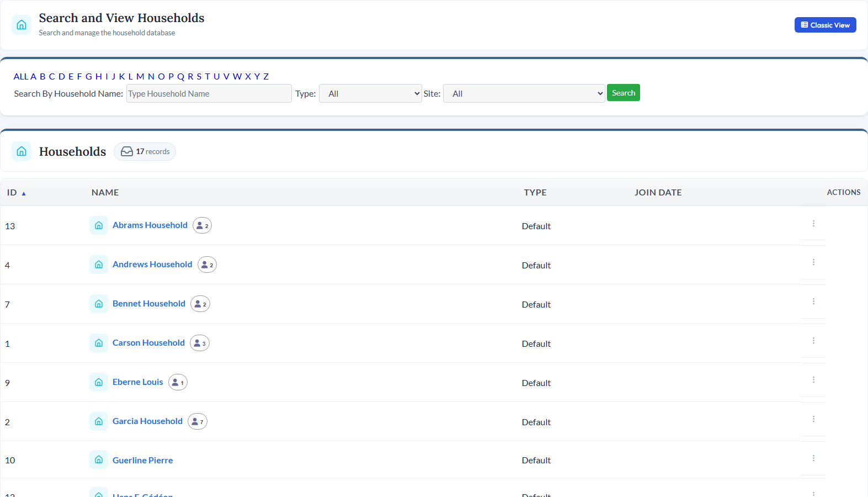This screenshot has width=868, height=497.
Task: Filter households by letter M
Action: coord(140,76)
